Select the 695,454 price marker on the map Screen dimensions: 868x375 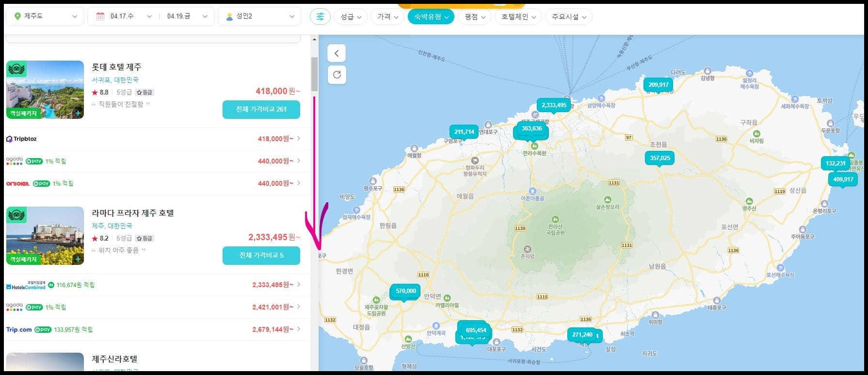pyautogui.click(x=476, y=330)
